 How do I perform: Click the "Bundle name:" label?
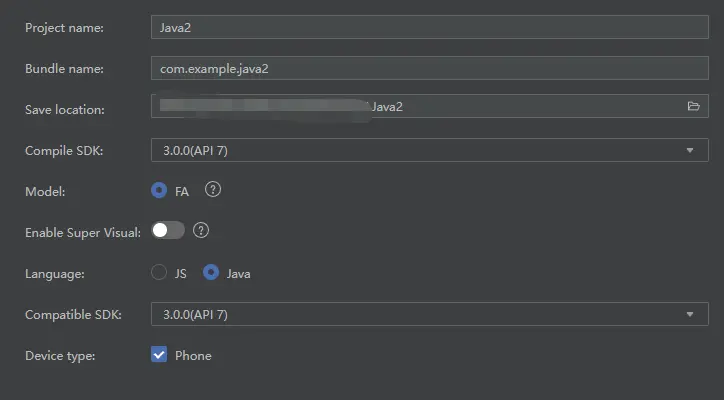64,69
